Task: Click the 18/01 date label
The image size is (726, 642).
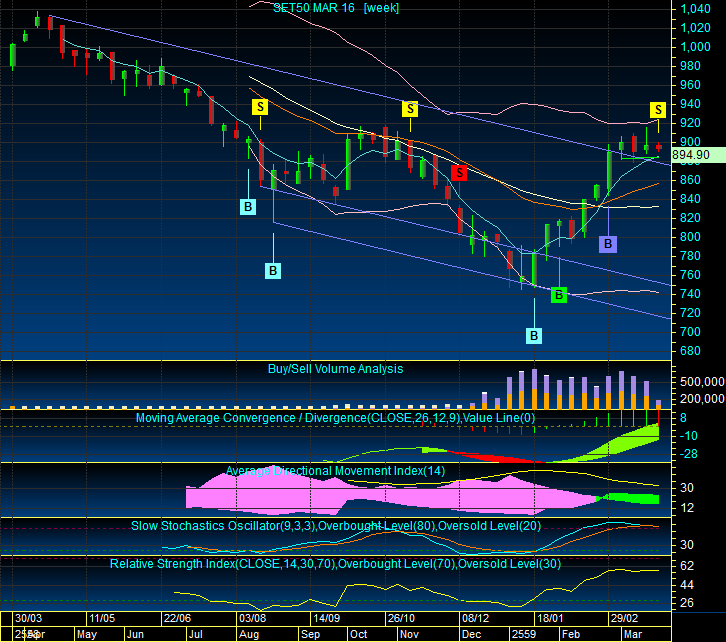Action: [550, 618]
